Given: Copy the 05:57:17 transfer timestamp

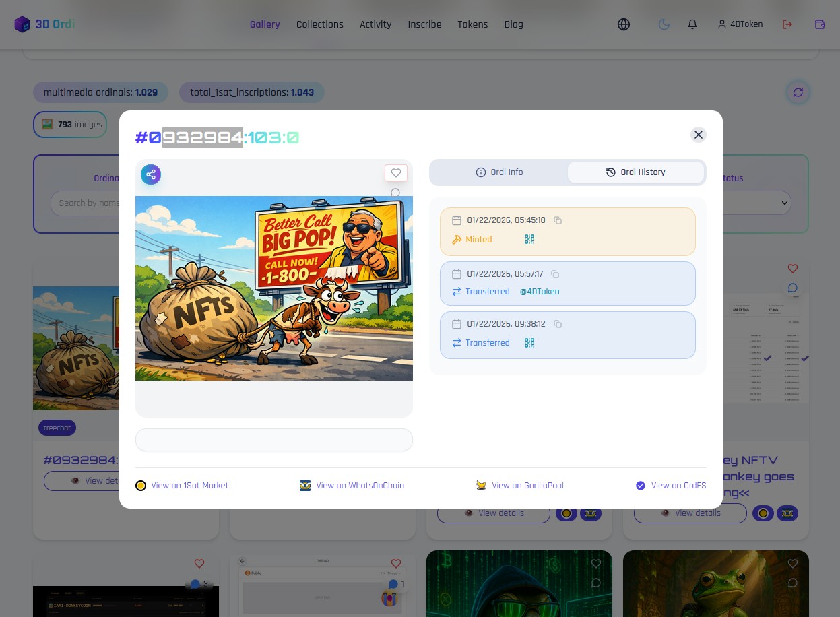Looking at the screenshot, I should coord(556,274).
